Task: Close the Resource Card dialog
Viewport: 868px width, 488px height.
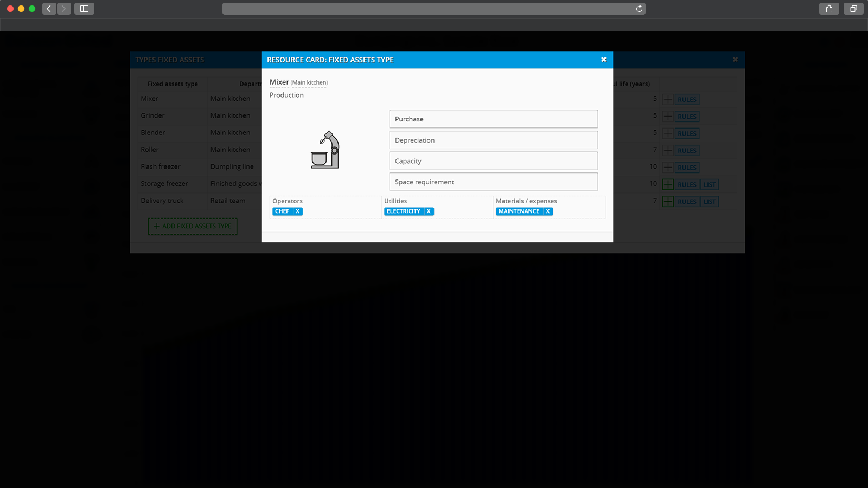Action: tap(603, 60)
